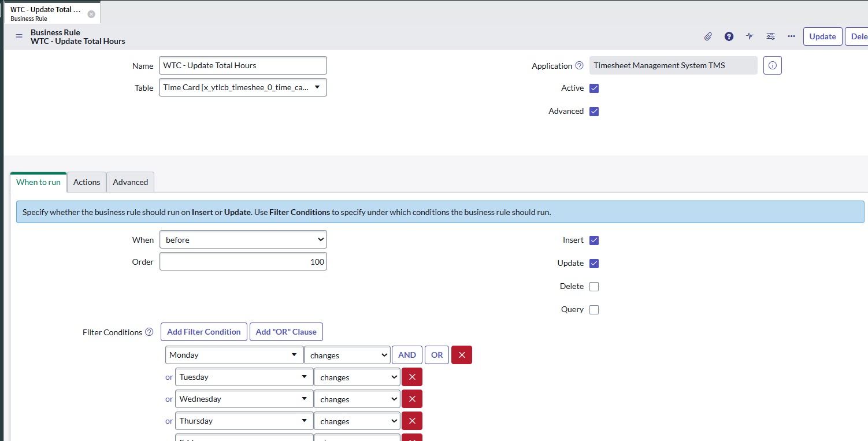Enable the Delete checkbox
This screenshot has width=868, height=441.
point(594,287)
